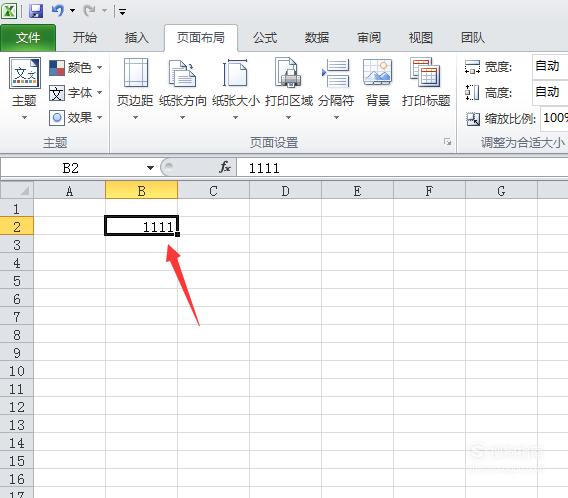The height and width of the screenshot is (498, 568).
Task: Switch to the 插入 (Insert) tab
Action: tap(137, 38)
